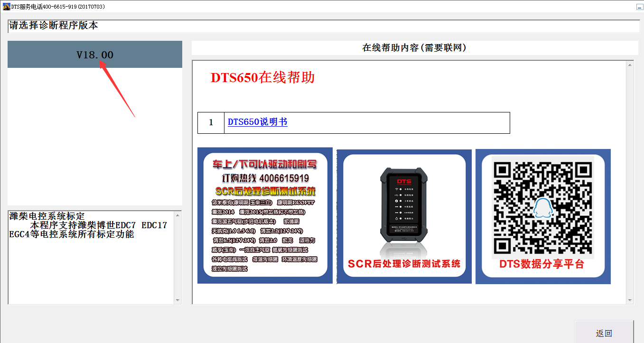Click the 在线帮助内容(需要联网) header
The width and height of the screenshot is (644, 343).
pos(415,47)
